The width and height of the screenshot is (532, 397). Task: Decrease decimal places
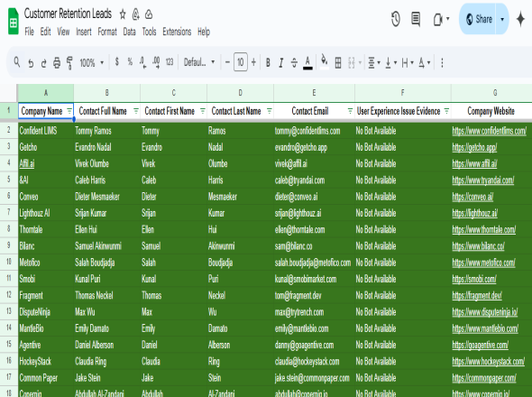[x=142, y=63]
